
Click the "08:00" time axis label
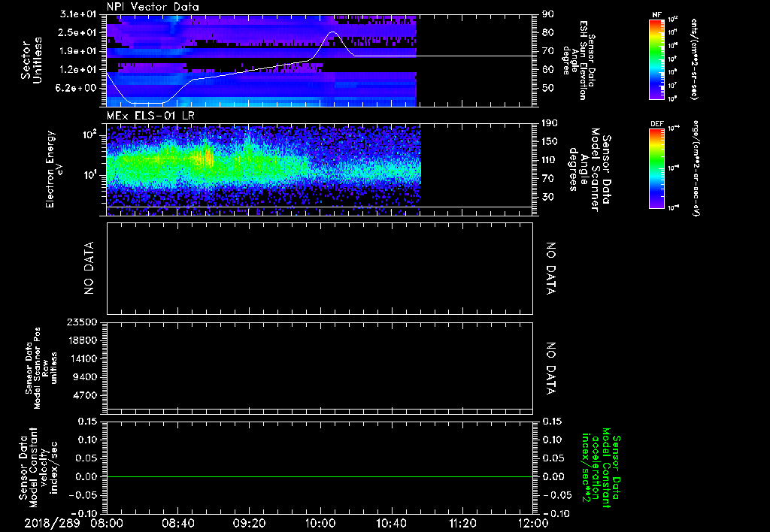(x=107, y=523)
